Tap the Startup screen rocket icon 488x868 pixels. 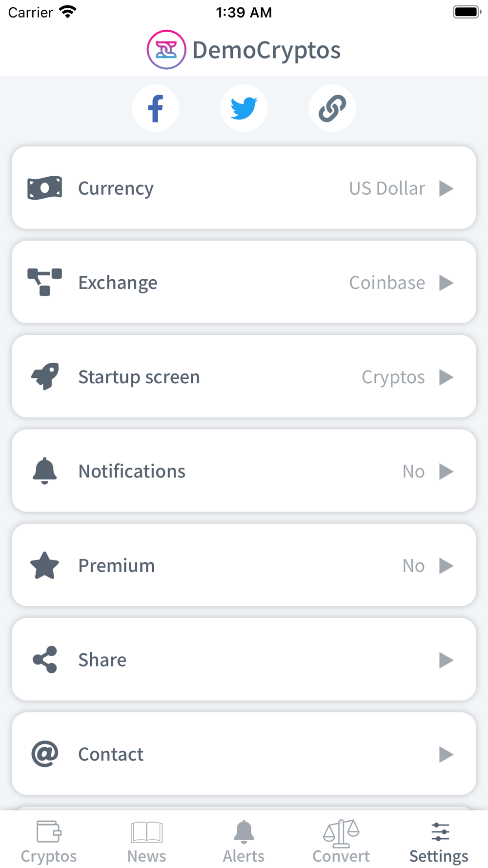click(44, 376)
